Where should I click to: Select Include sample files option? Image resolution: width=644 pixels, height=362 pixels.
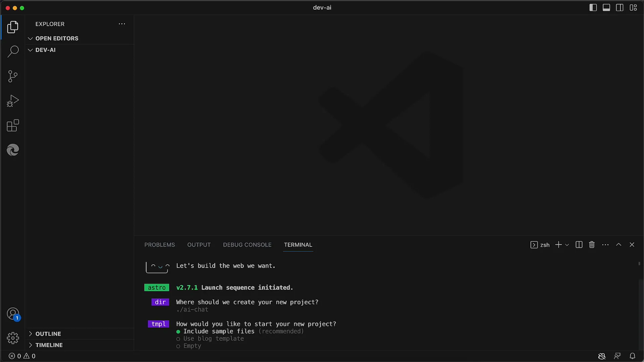(240, 331)
